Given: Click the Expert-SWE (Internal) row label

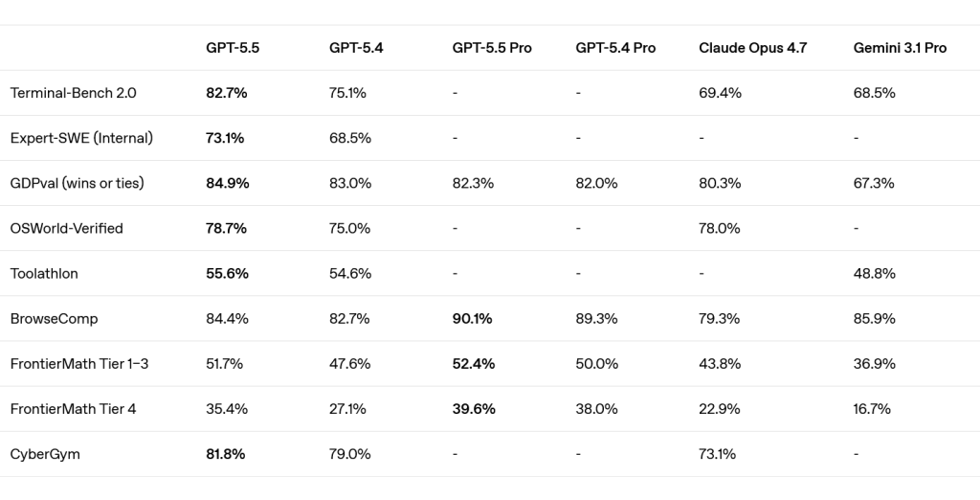Looking at the screenshot, I should click(81, 138).
